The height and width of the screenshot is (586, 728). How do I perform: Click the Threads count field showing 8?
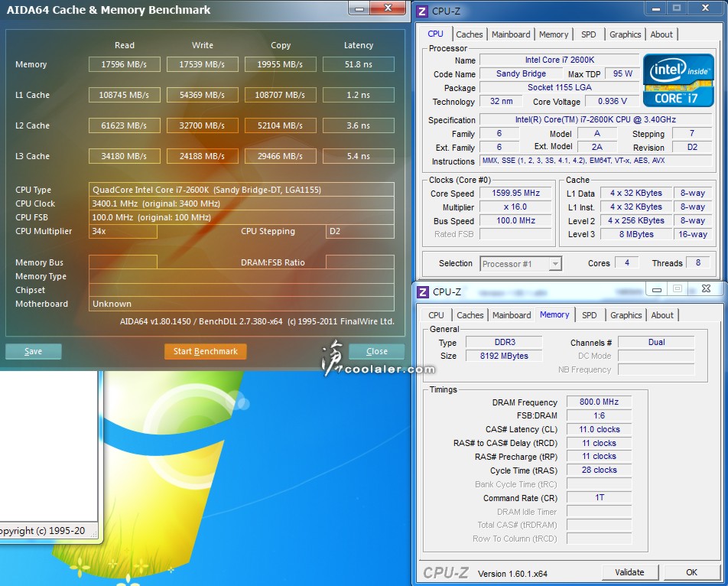698,263
